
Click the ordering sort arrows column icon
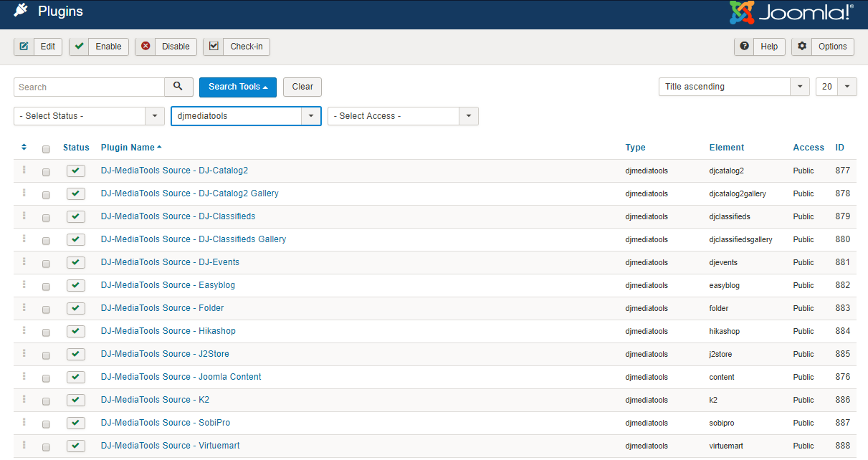(24, 148)
